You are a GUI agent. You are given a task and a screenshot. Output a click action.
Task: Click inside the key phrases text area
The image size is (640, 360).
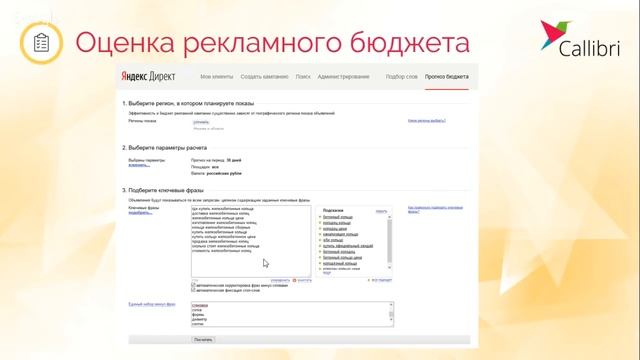[251, 241]
